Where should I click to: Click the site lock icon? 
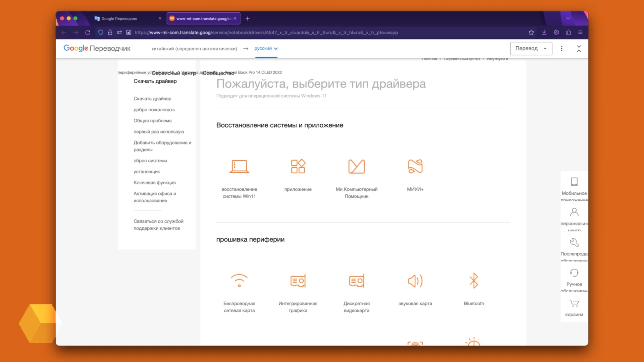(x=110, y=33)
